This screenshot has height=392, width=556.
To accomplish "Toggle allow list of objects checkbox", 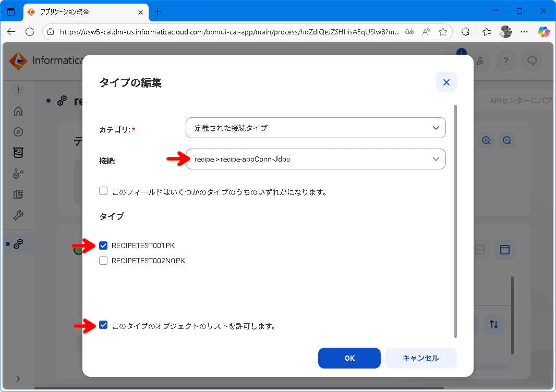I will coord(103,325).
